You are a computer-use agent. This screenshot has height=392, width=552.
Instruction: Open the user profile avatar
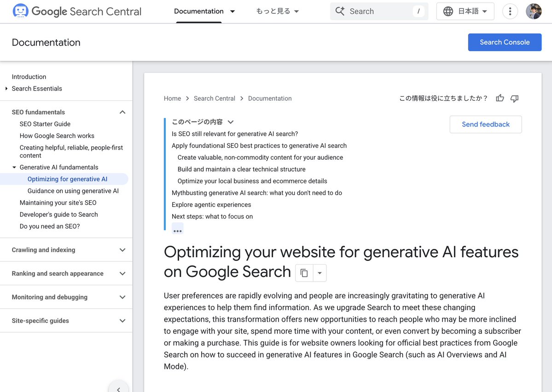click(533, 11)
